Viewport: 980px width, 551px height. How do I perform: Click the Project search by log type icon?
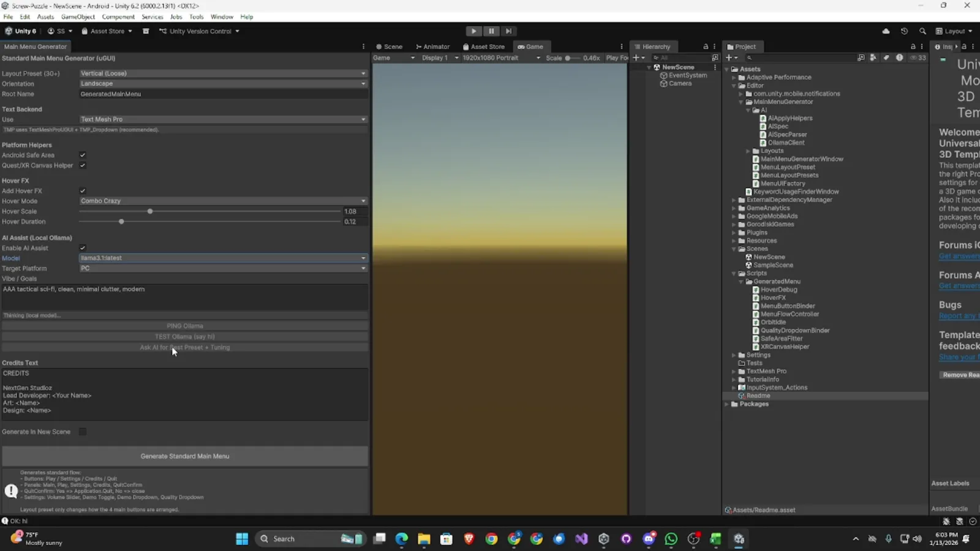(899, 58)
